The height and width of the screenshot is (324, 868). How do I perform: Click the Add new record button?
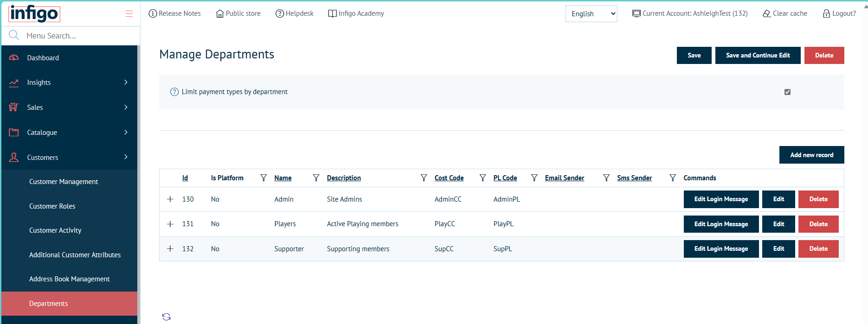pyautogui.click(x=811, y=155)
